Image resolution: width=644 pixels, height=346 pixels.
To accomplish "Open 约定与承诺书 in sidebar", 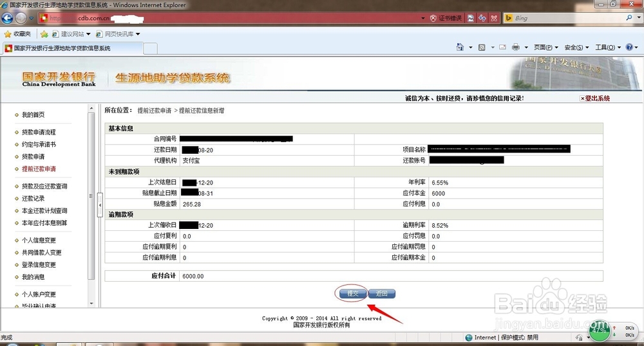I will (39, 144).
